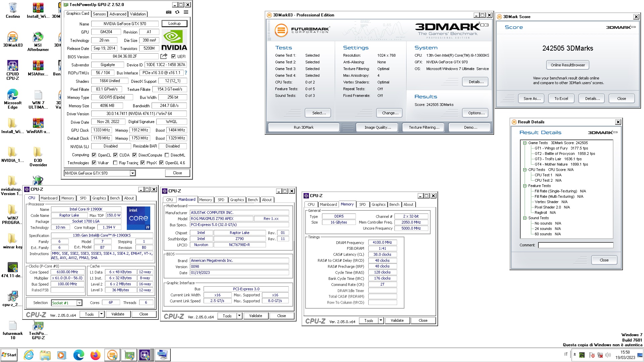644x362 pixels.
Task: Switch to GPU-Z Advanced tab
Action: click(118, 14)
